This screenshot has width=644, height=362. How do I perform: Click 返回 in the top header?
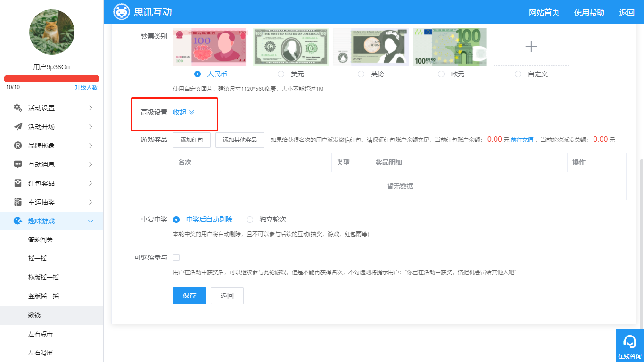(x=627, y=12)
